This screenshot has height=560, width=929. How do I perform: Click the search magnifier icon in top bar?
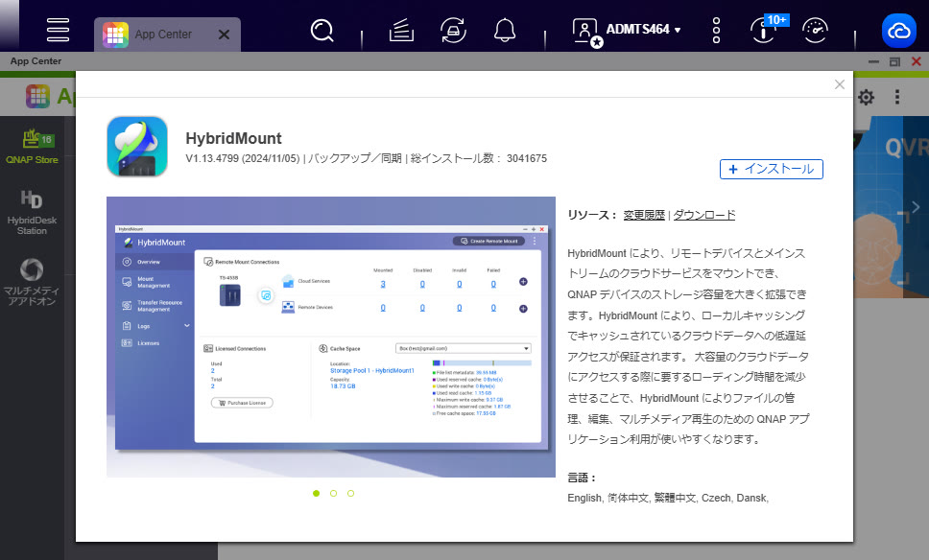click(322, 31)
